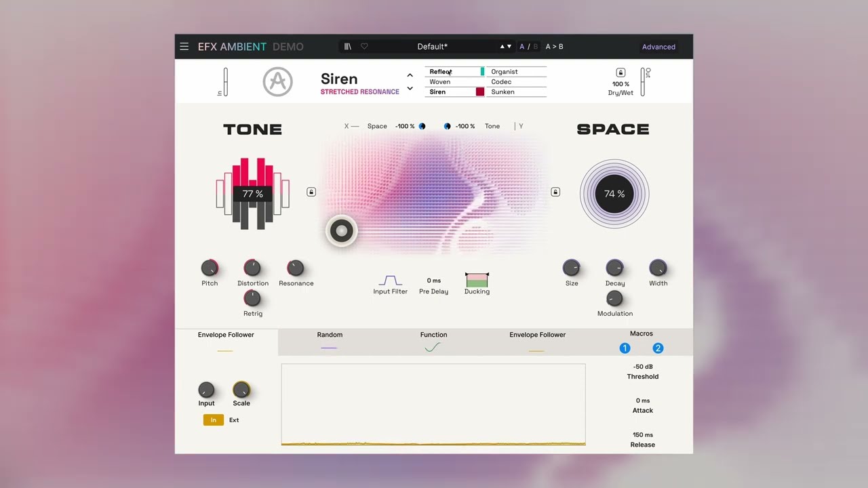Adjust the output level slider
Screen dimensions: 868x488
click(642, 82)
